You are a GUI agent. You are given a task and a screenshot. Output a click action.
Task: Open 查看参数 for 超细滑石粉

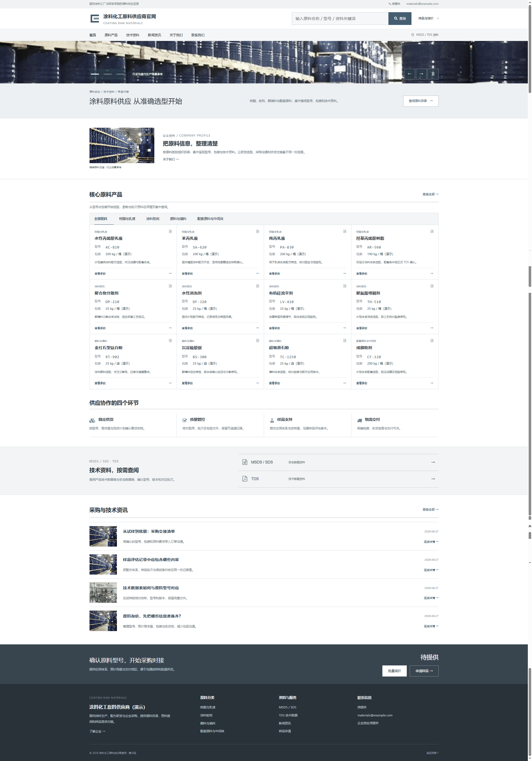point(275,383)
